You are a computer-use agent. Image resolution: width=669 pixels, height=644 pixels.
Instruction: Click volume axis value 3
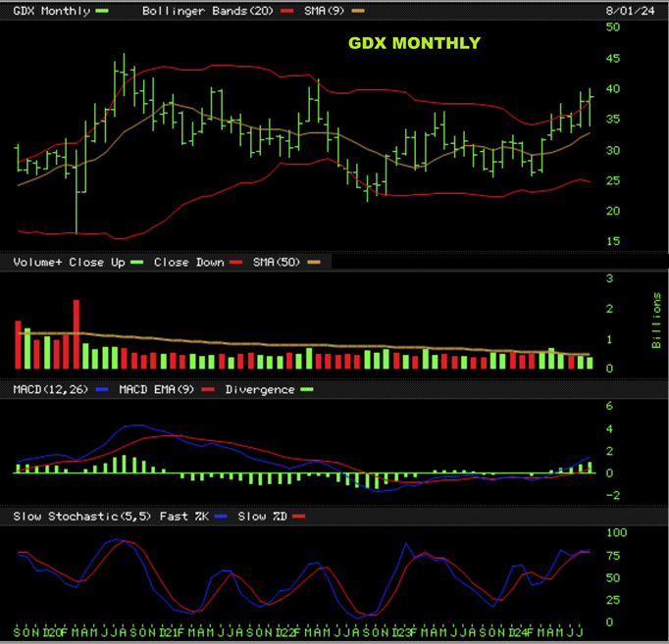[610, 278]
